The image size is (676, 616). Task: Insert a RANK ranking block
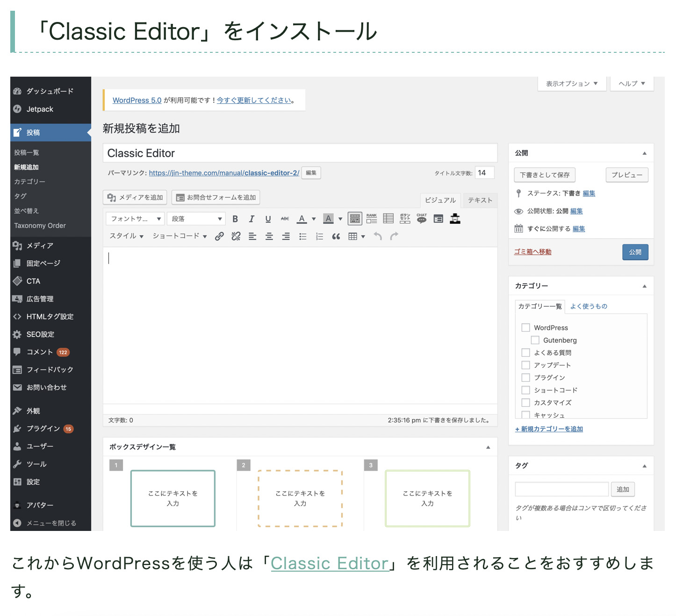(372, 218)
